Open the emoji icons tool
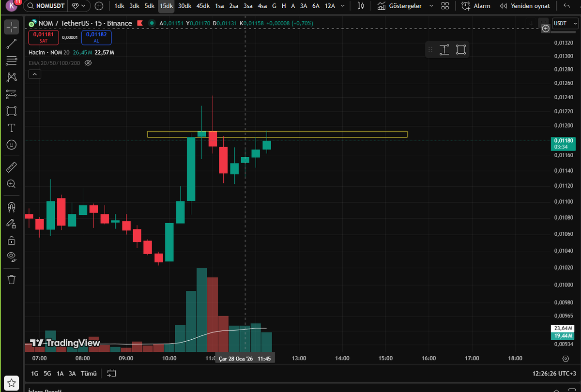The height and width of the screenshot is (392, 581). [x=12, y=144]
